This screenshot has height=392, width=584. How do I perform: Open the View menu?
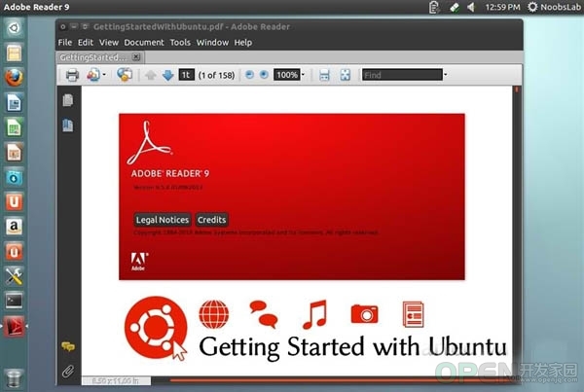coord(109,43)
